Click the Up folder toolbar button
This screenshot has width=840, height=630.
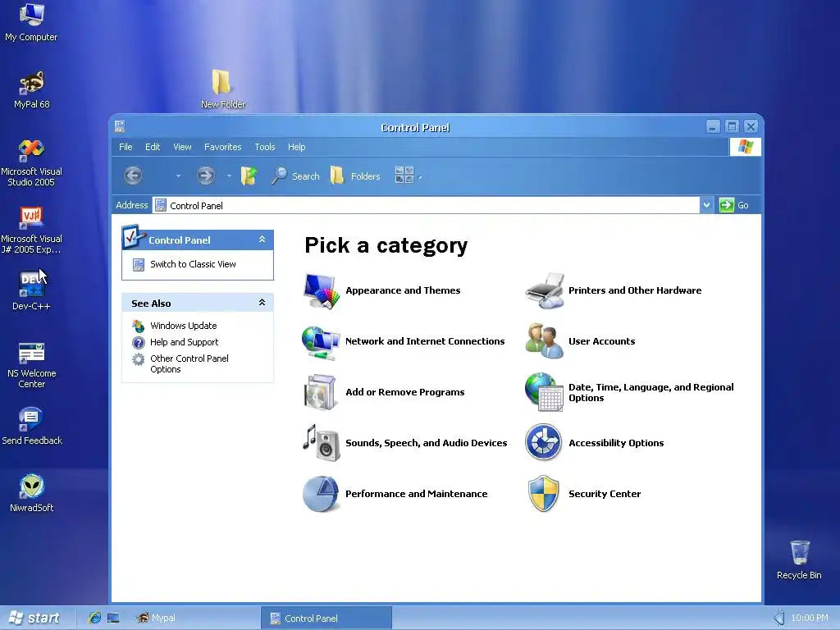(x=249, y=176)
